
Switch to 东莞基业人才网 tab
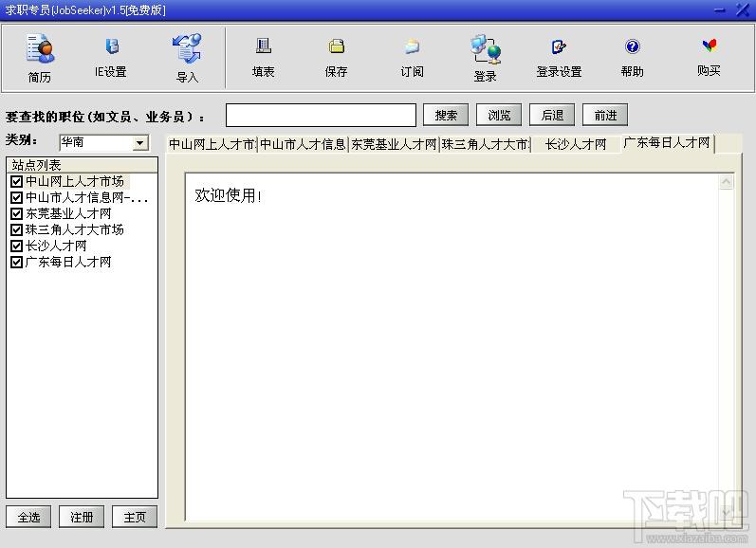[394, 144]
